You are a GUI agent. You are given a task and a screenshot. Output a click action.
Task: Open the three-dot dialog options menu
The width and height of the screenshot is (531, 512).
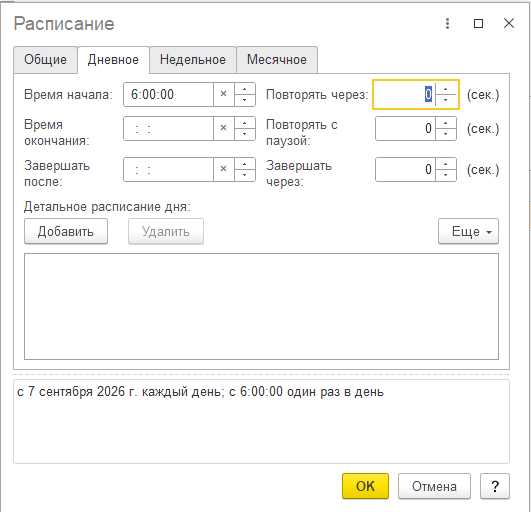tap(447, 23)
